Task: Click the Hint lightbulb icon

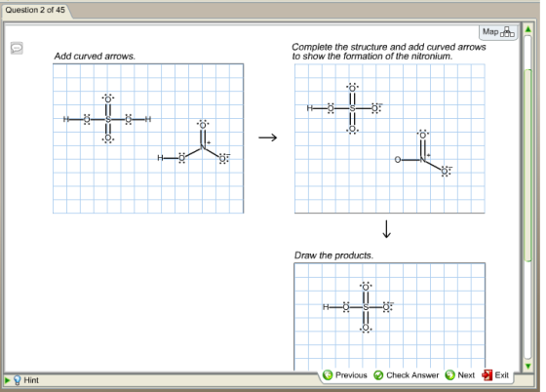Action: tap(18, 380)
